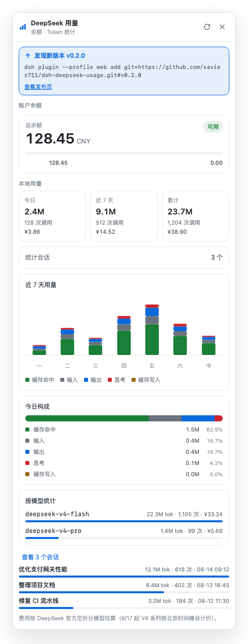Click the 输出 row in 今日构成
Image resolution: width=248 pixels, height=644 pixels.
click(x=124, y=452)
